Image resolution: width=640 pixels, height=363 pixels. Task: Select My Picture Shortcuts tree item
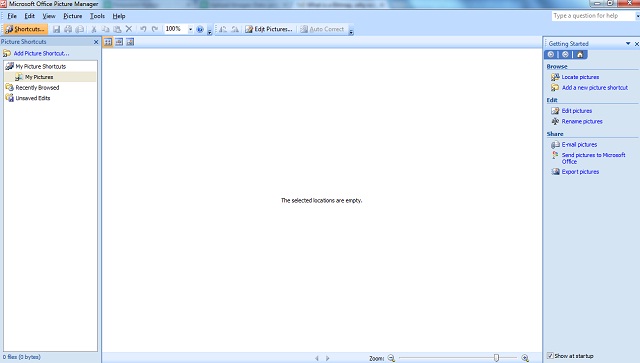click(x=41, y=66)
